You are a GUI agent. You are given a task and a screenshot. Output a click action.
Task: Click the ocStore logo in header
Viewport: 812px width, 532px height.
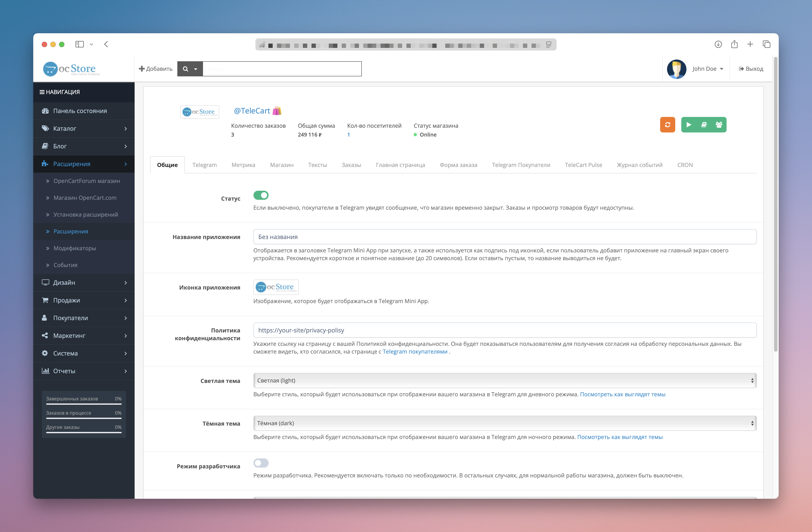click(x=71, y=69)
